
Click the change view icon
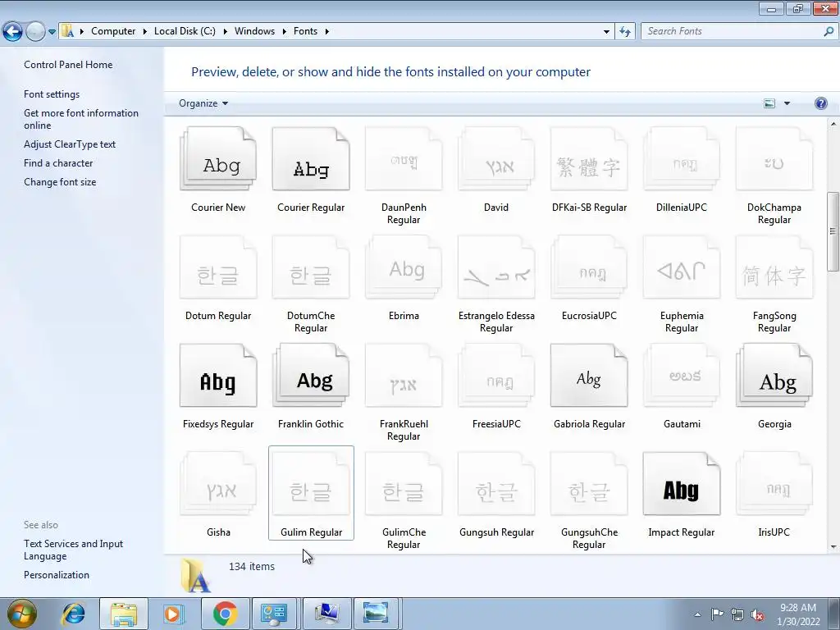pos(769,103)
